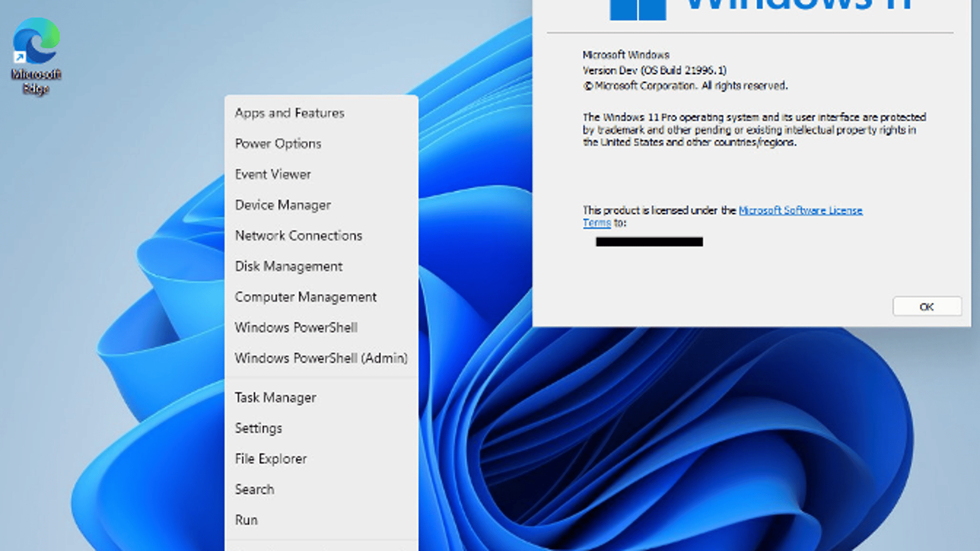This screenshot has height=551, width=980.
Task: Click the redacted licensee name bar
Action: 649,242
